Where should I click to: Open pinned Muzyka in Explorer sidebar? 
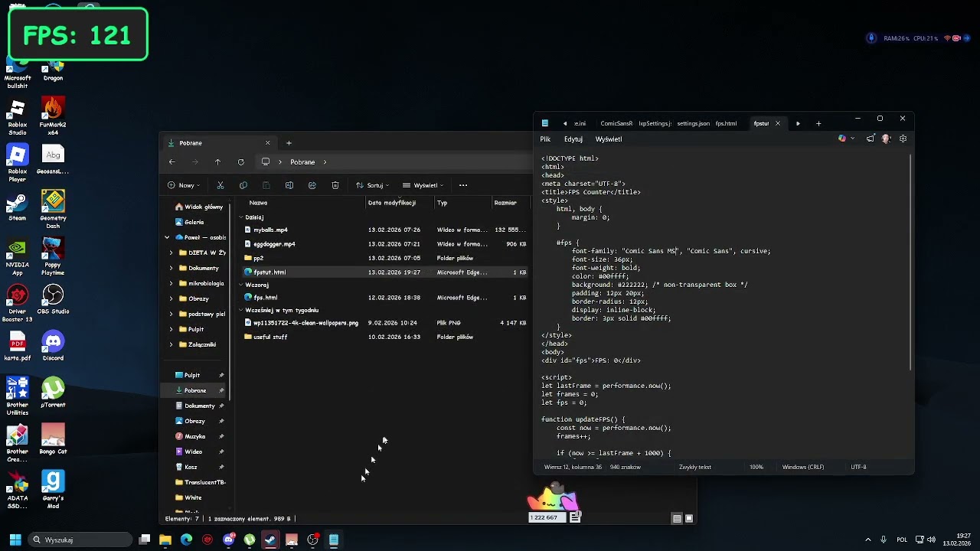coord(194,436)
